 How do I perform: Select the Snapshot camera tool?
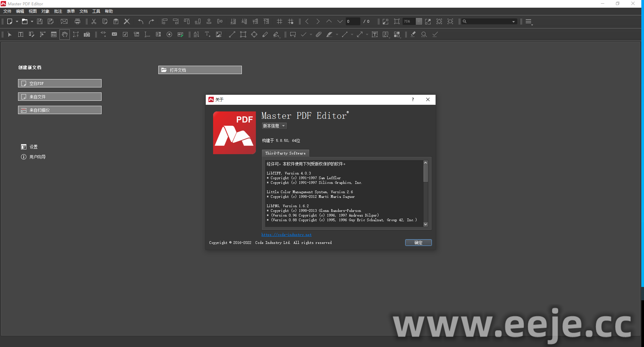coord(87,35)
